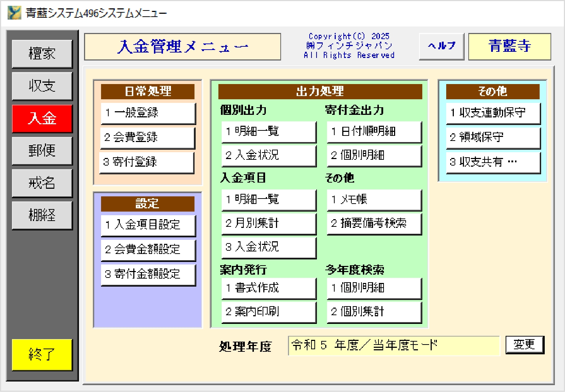Switch to the 収支 section tab

click(42, 86)
